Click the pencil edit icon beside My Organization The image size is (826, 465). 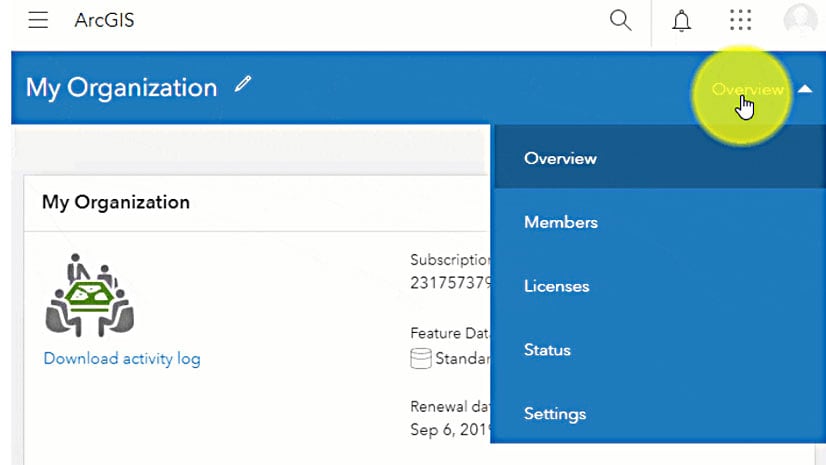pyautogui.click(x=242, y=86)
